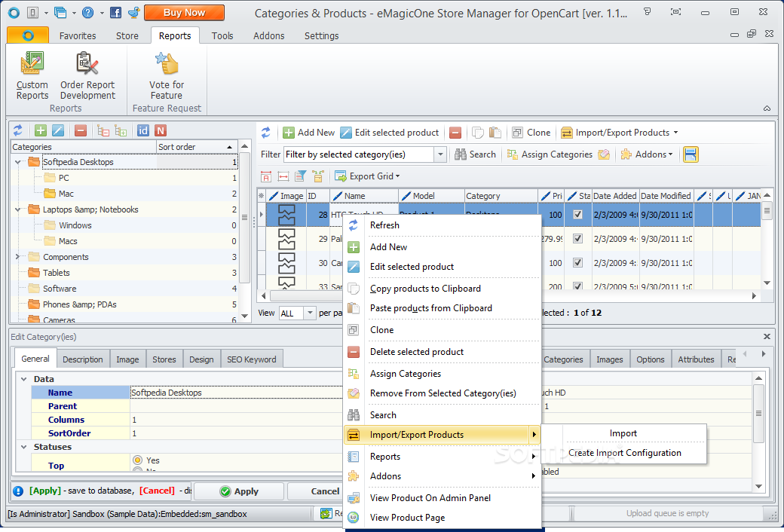This screenshot has width=784, height=532.
Task: Edit selected category pencil icon
Action: 58,130
